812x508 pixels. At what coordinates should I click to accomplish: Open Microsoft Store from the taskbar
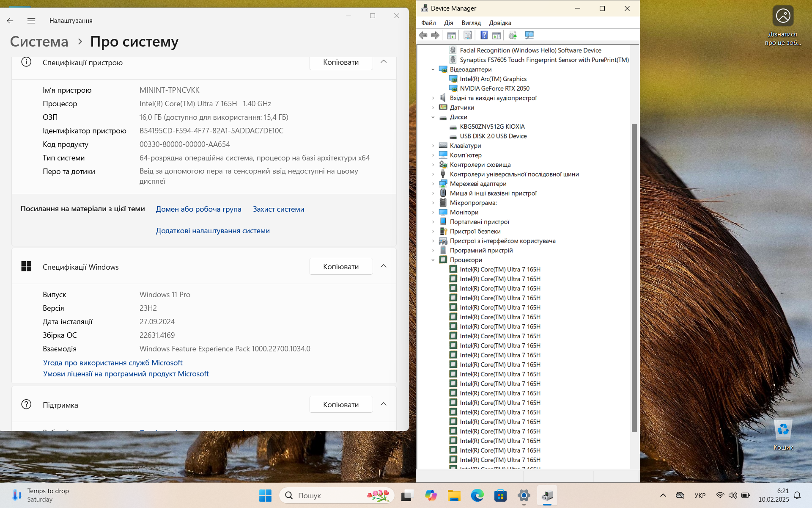coord(501,495)
